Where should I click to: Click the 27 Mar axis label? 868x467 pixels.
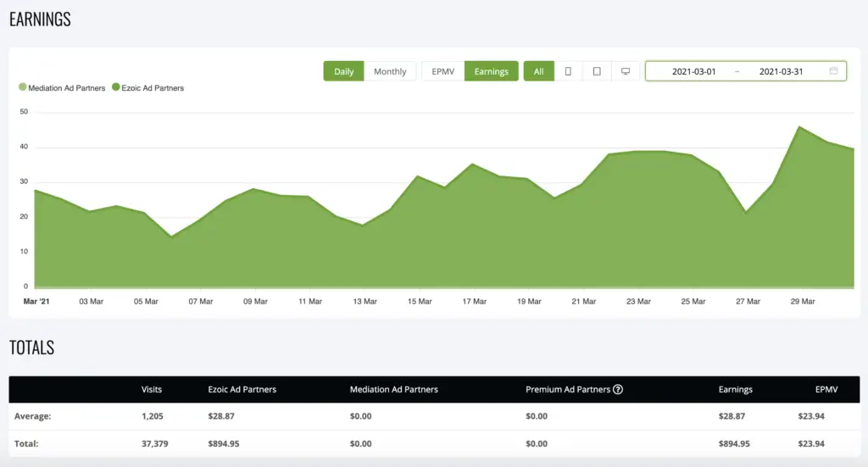[748, 302]
